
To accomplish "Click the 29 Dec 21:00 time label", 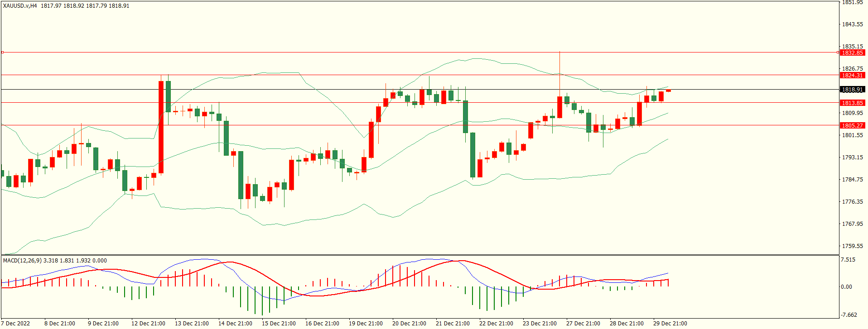I will click(x=670, y=324).
